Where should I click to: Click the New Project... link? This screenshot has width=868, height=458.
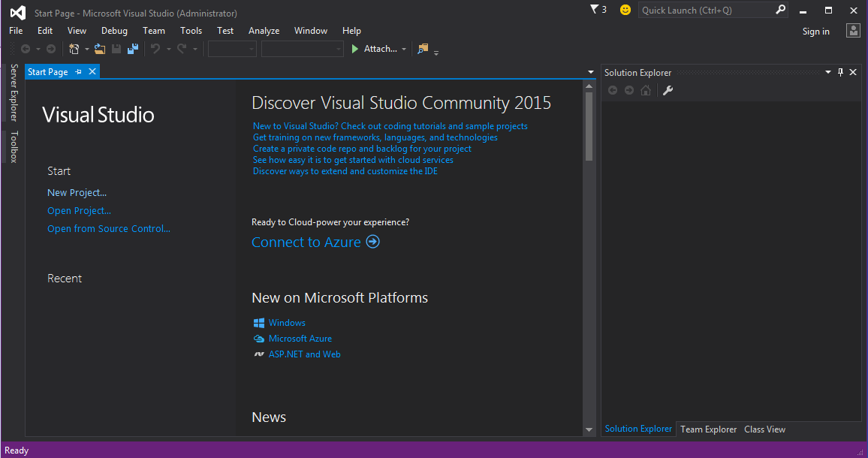coord(77,193)
